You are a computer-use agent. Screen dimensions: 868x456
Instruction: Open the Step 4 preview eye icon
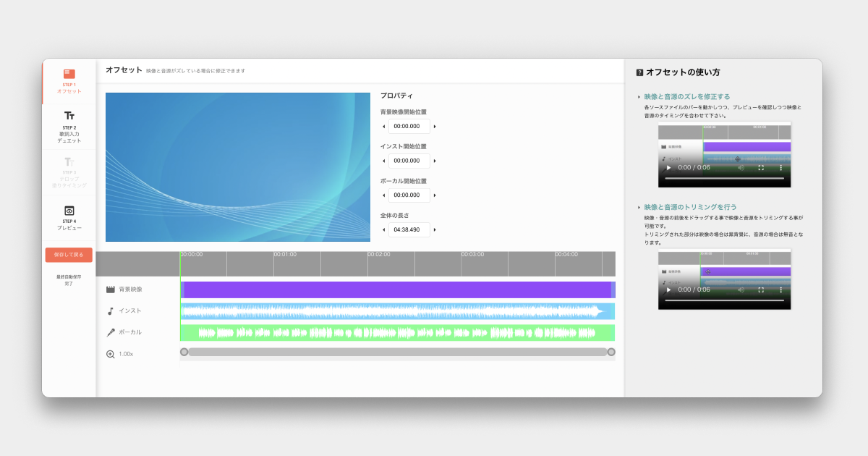[x=69, y=211]
